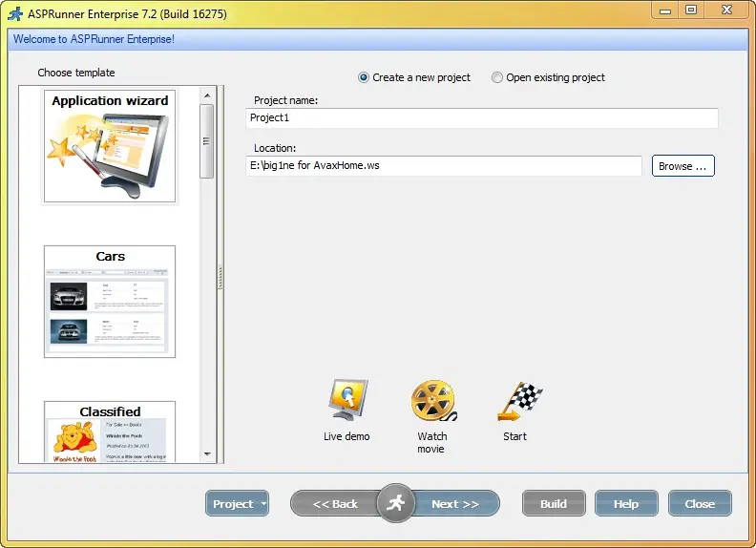Close the window with the title bar X
The width and height of the screenshot is (756, 548).
pyautogui.click(x=727, y=11)
